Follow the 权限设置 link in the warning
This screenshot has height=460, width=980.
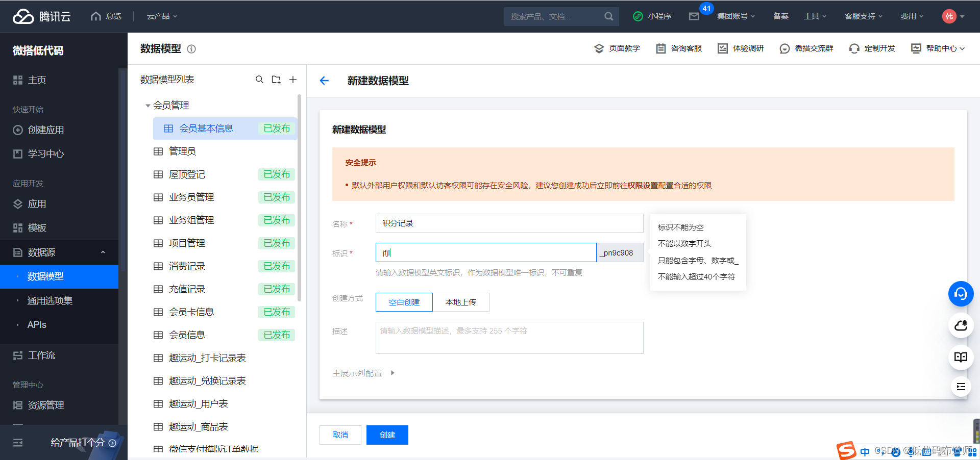point(643,186)
